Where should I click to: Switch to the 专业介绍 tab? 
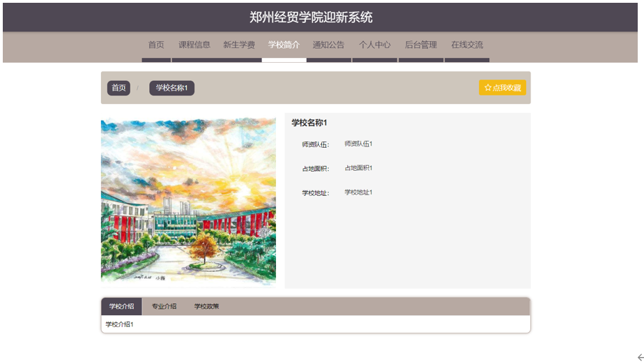point(164,307)
